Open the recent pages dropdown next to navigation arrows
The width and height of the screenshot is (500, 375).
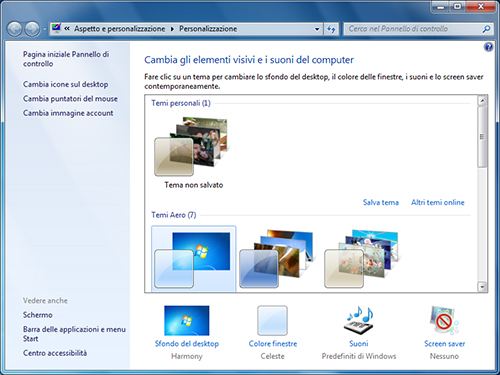(x=44, y=29)
